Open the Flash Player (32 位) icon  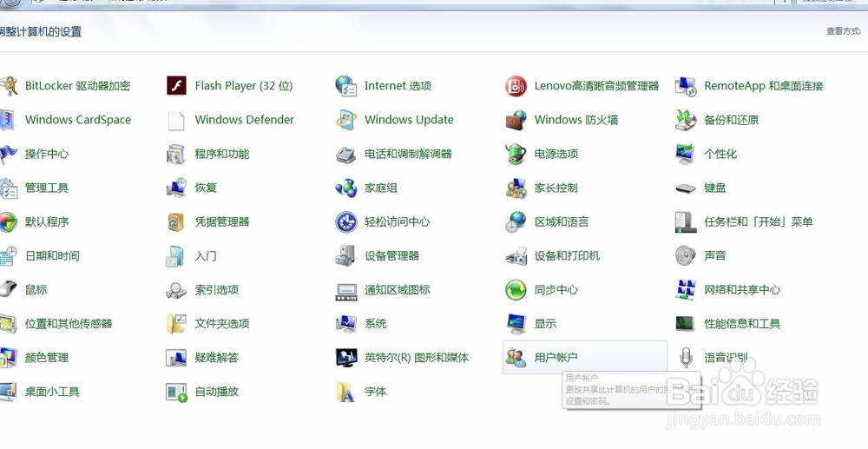[x=176, y=86]
